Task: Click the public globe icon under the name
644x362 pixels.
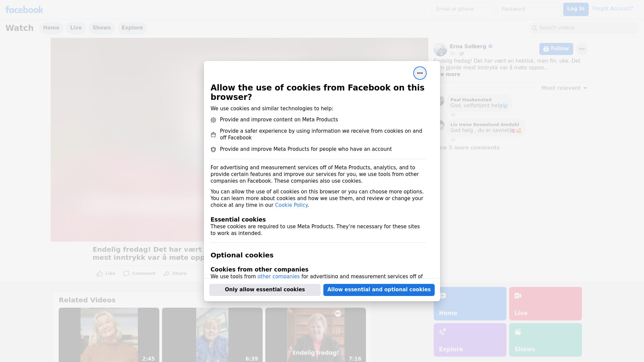Action: pos(462,54)
